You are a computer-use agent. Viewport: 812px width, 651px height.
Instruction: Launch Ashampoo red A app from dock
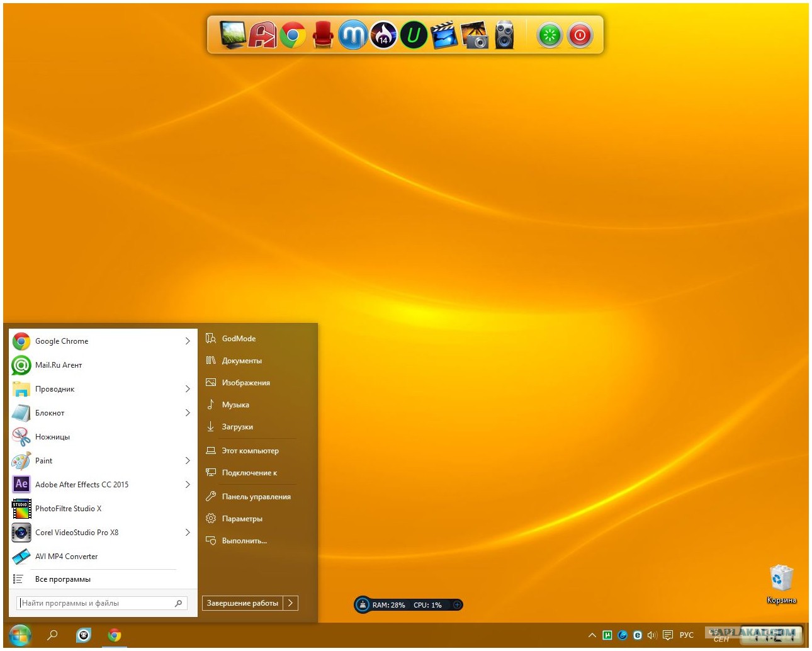pyautogui.click(x=262, y=35)
